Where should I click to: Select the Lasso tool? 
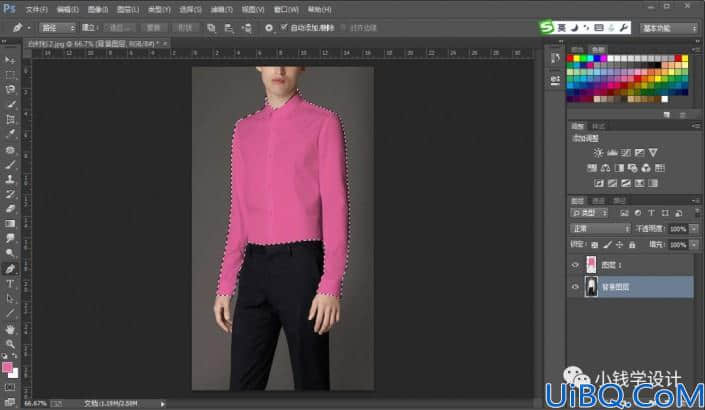[x=10, y=89]
